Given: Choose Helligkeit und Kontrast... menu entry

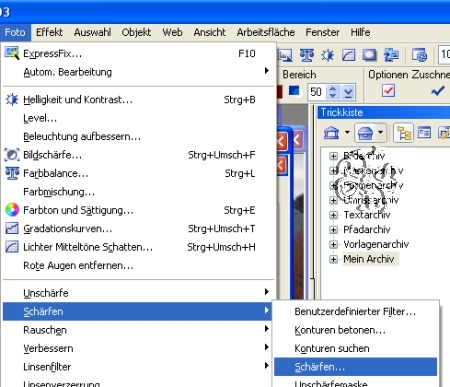Looking at the screenshot, I should (138, 100).
